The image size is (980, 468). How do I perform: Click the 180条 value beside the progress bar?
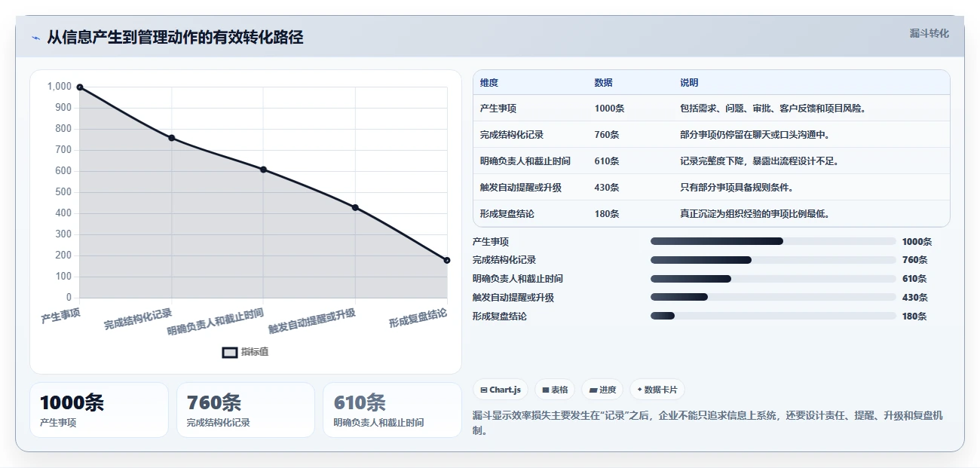[914, 317]
